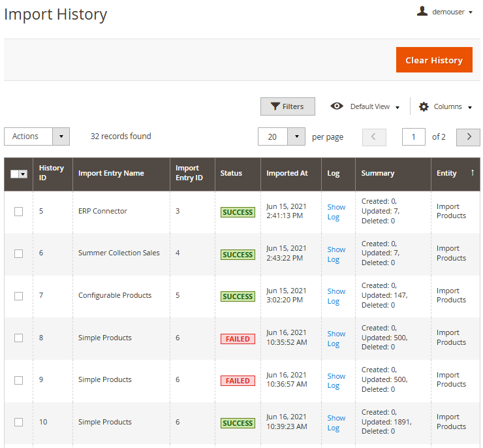Go to the next page arrow
Viewport: 483px width, 448px height.
click(468, 136)
